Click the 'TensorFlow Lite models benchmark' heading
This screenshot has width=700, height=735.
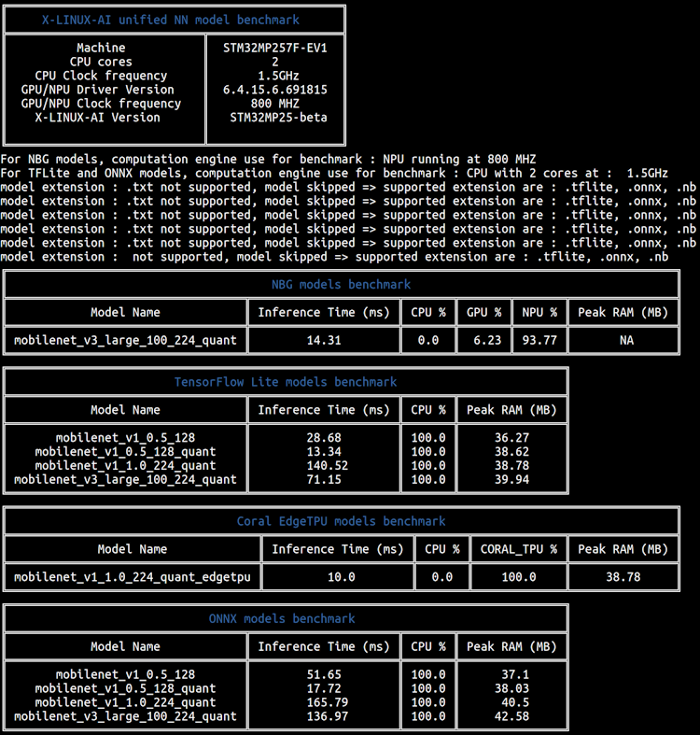point(286,382)
